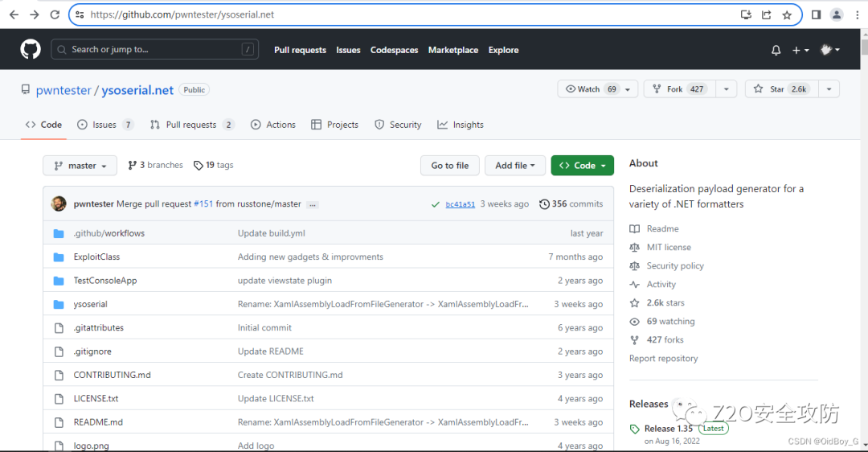868x452 pixels.
Task: Open the Watch options dropdown arrow
Action: click(x=628, y=89)
